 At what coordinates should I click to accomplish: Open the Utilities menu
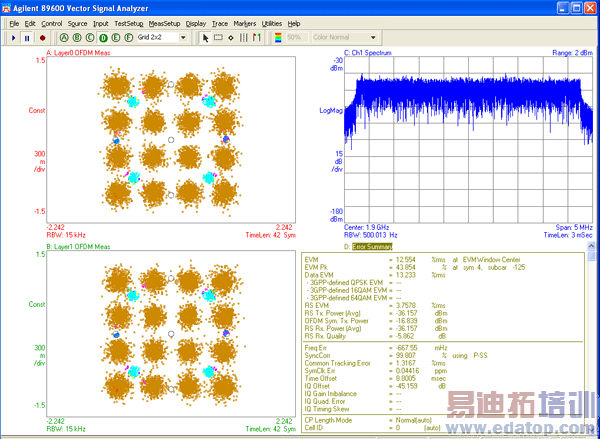pyautogui.click(x=272, y=22)
